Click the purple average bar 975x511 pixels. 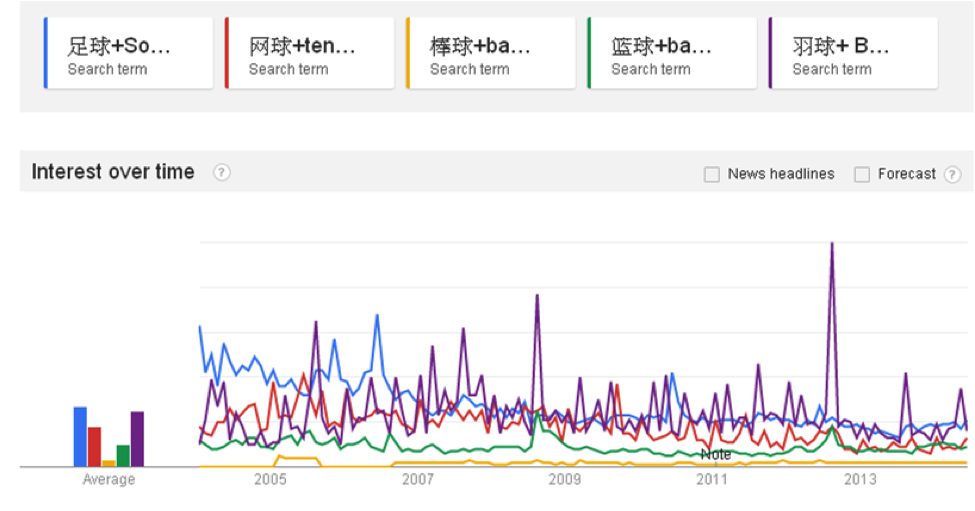tap(137, 439)
